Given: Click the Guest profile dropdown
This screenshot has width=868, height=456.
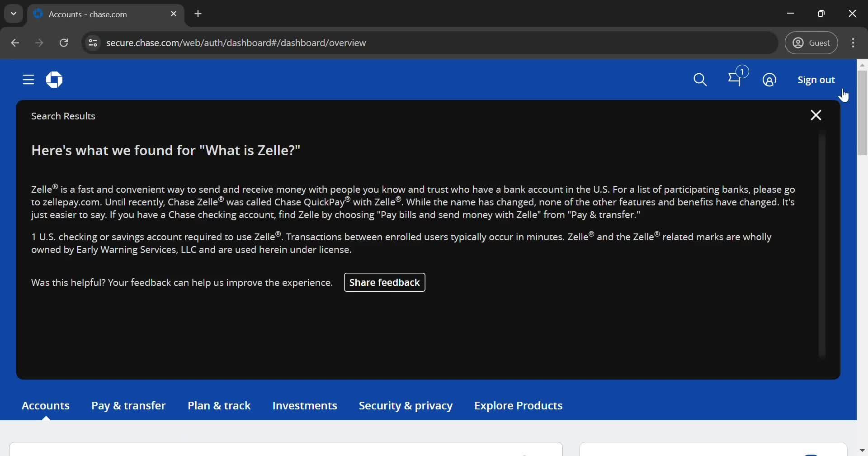Looking at the screenshot, I should [811, 43].
